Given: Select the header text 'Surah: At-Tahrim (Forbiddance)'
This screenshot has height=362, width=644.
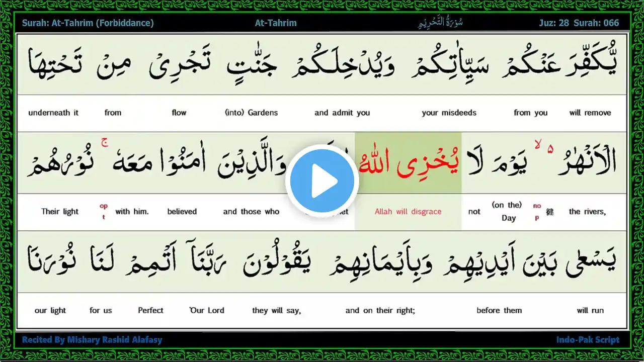Looking at the screenshot, I should tap(88, 23).
